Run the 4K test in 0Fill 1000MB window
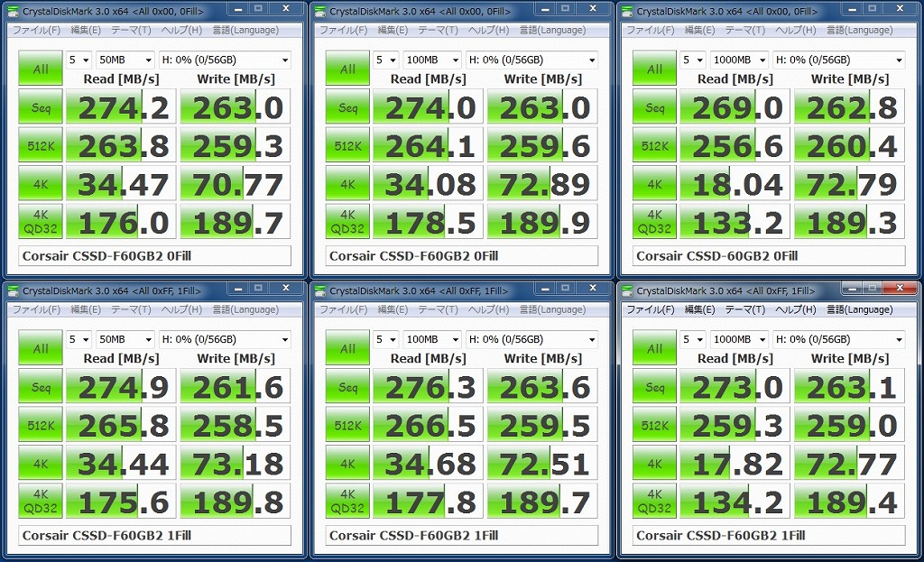 pos(654,184)
